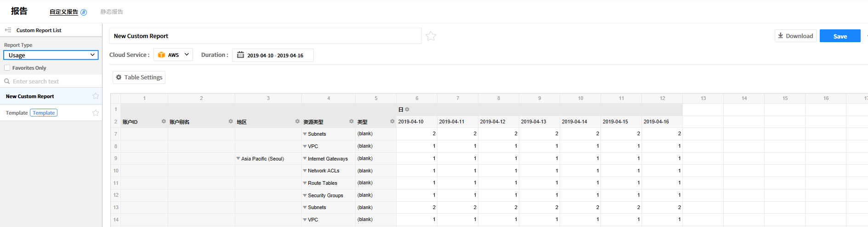Collapse the Internet Gateways row triangle

tap(305, 158)
